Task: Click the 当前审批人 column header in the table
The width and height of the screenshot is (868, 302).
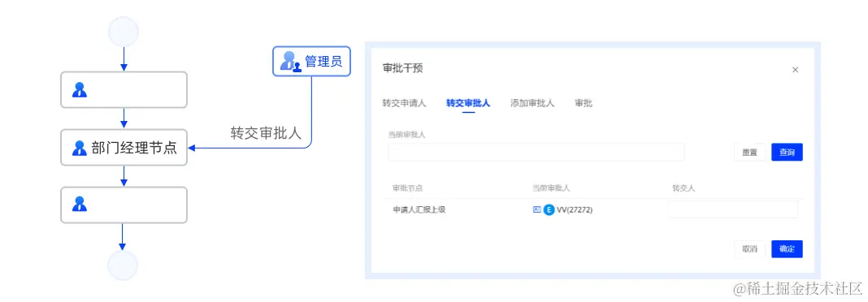Action: [x=551, y=188]
